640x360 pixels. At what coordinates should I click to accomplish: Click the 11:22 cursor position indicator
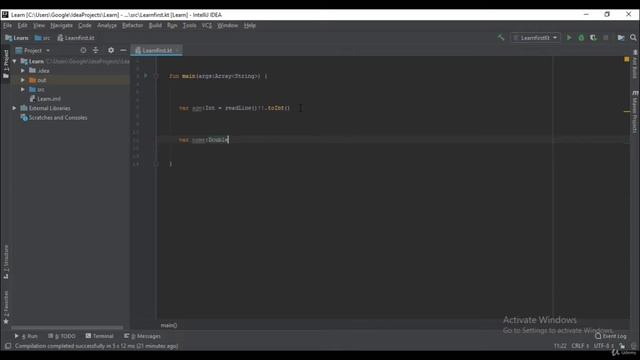coord(560,346)
